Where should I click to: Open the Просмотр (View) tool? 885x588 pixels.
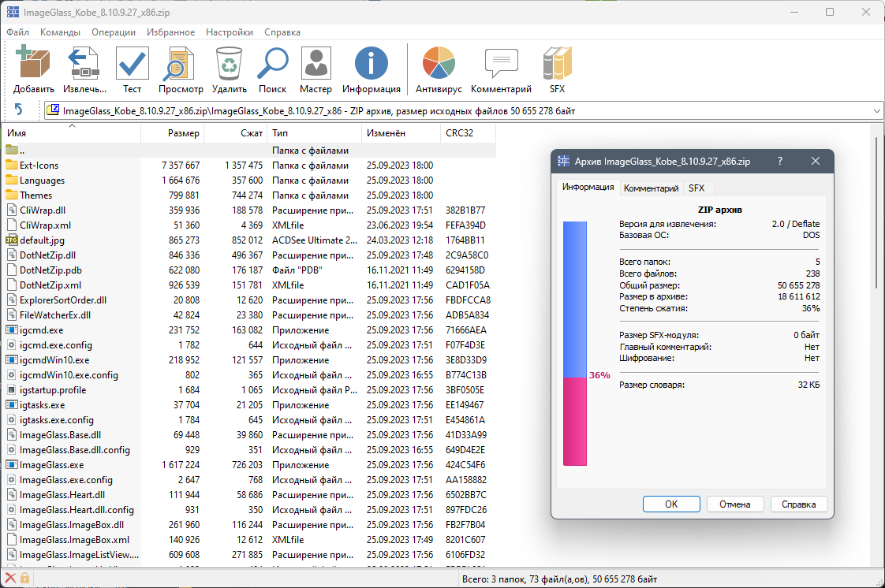(x=180, y=63)
